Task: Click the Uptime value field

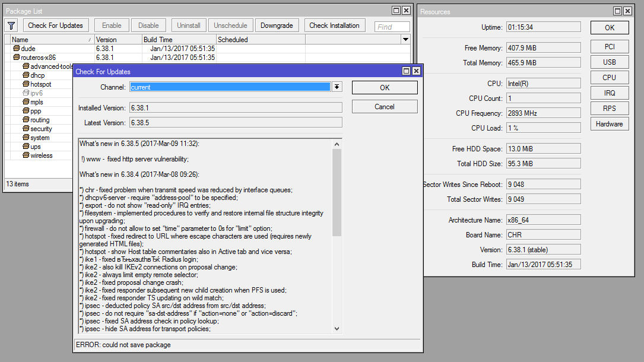Action: (543, 27)
